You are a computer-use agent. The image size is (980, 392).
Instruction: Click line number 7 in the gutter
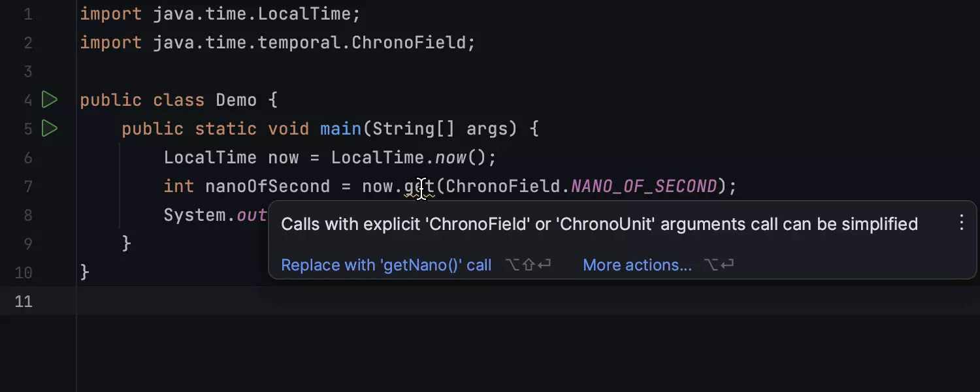(27, 186)
